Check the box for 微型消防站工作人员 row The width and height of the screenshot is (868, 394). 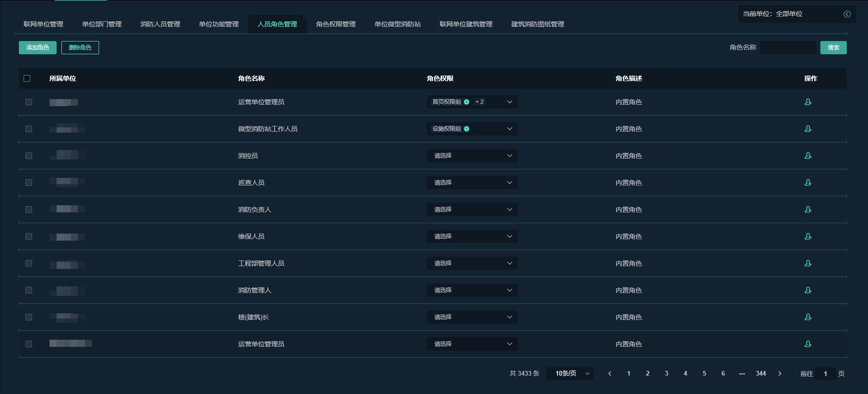click(x=29, y=129)
